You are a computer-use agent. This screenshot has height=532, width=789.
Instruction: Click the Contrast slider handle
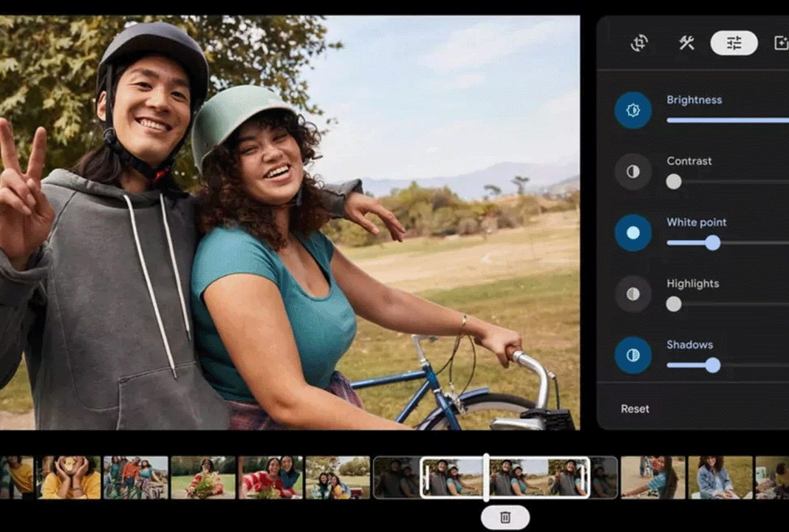(674, 182)
